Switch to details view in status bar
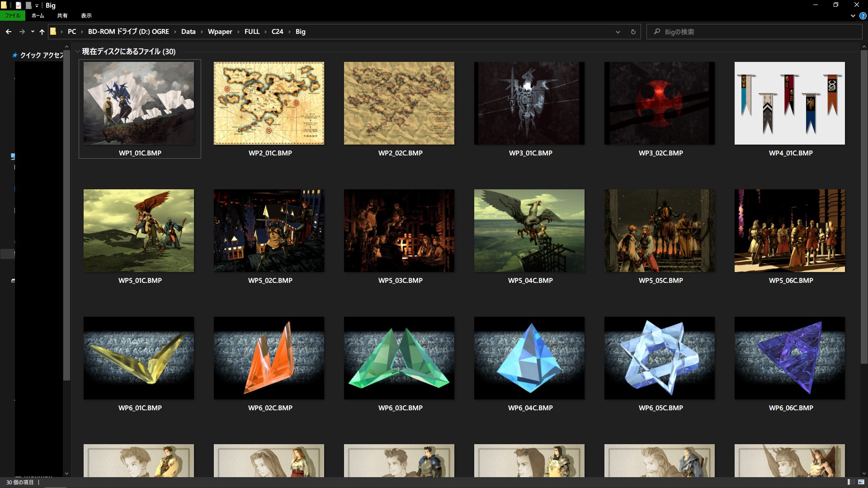Screen dimensions: 868x488 click(851, 482)
